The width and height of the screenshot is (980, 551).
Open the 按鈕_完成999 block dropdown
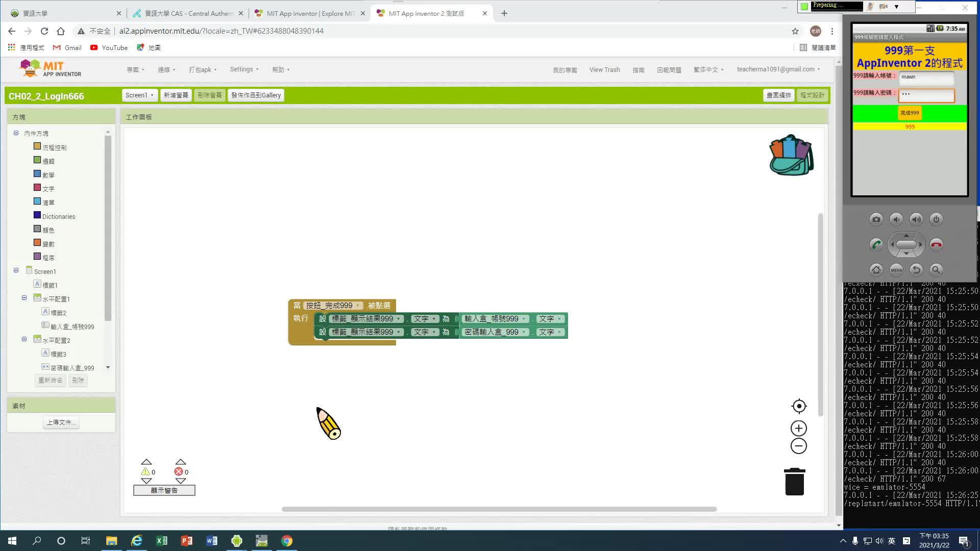pyautogui.click(x=358, y=306)
